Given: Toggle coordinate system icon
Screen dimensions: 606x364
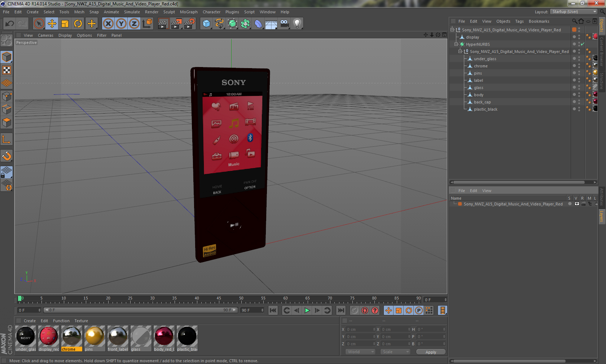Looking at the screenshot, I should 147,24.
